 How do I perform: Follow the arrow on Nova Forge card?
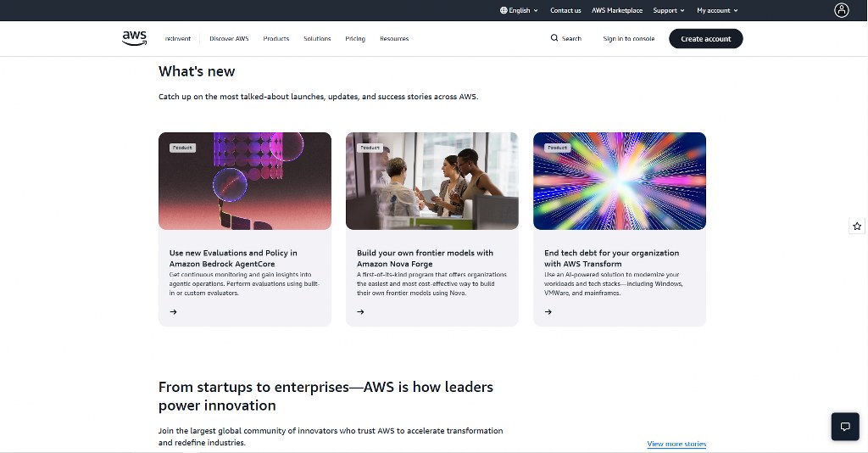(x=360, y=312)
